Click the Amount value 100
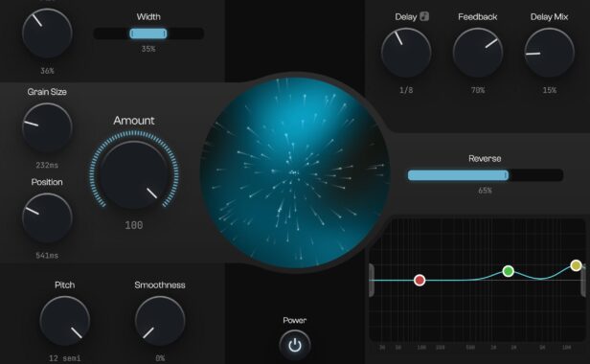 click(134, 225)
